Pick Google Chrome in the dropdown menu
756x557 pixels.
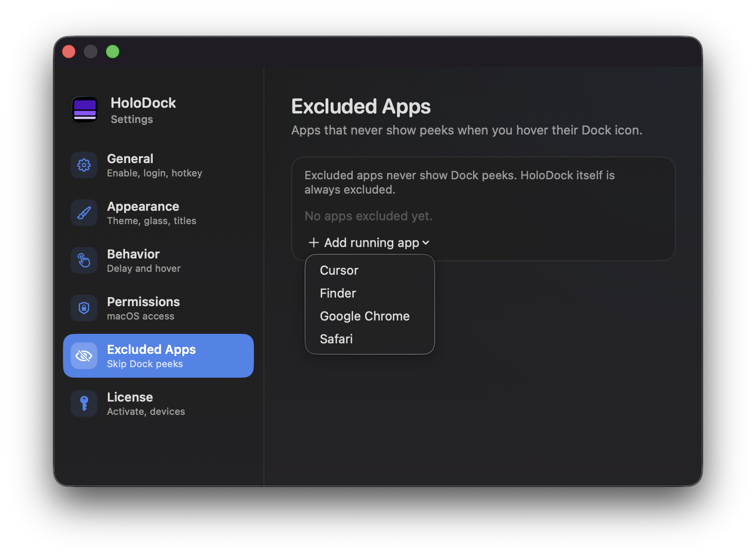point(370,316)
